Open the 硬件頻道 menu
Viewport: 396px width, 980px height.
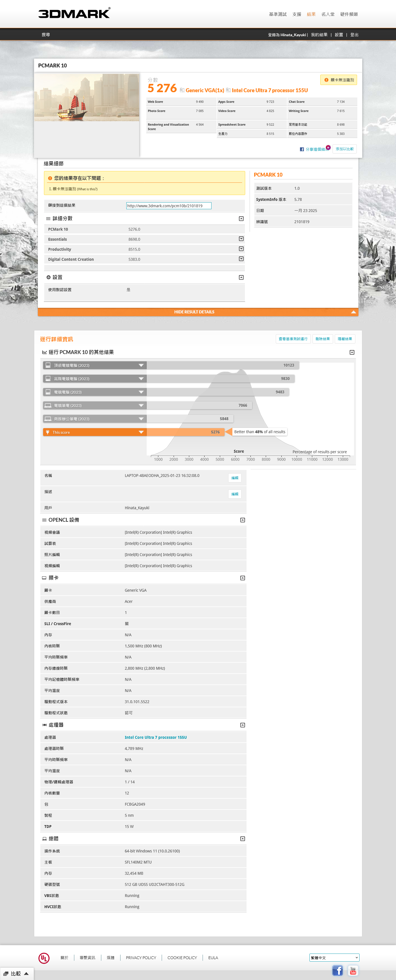tap(349, 14)
